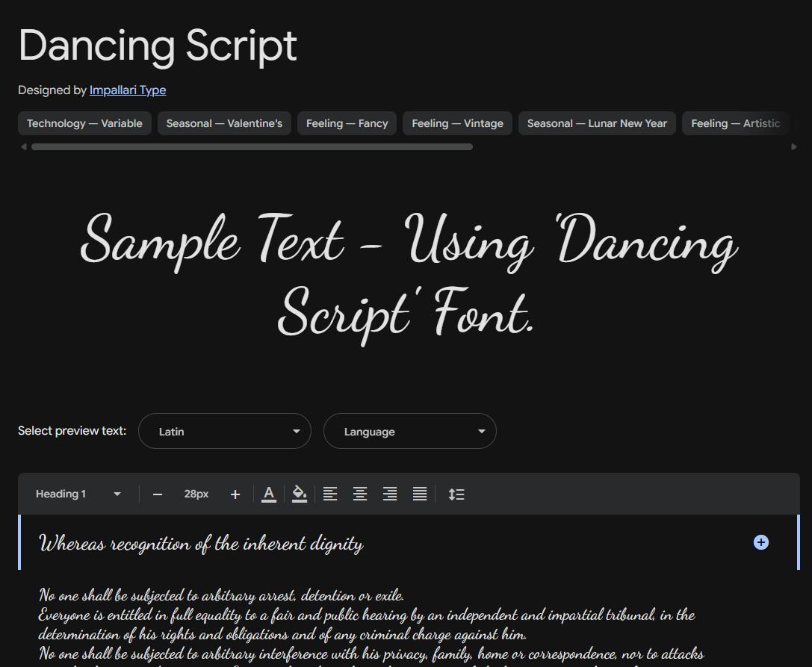Screen dimensions: 812x667
Task: Click left arrow of tag scrollbar
Action: pos(24,146)
